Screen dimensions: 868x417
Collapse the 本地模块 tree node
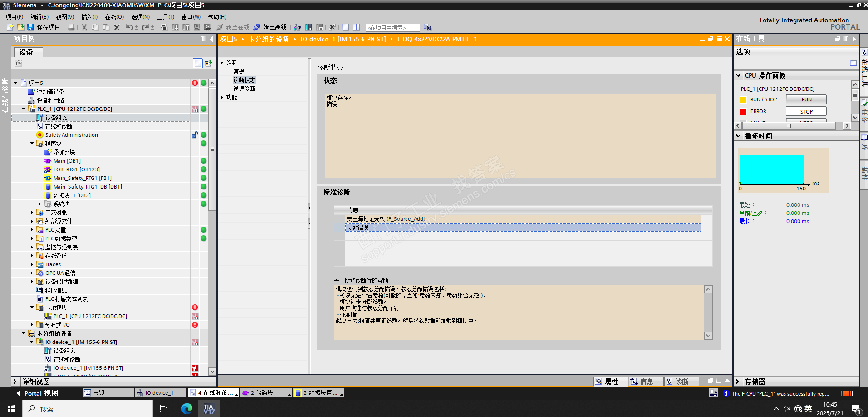tap(32, 308)
